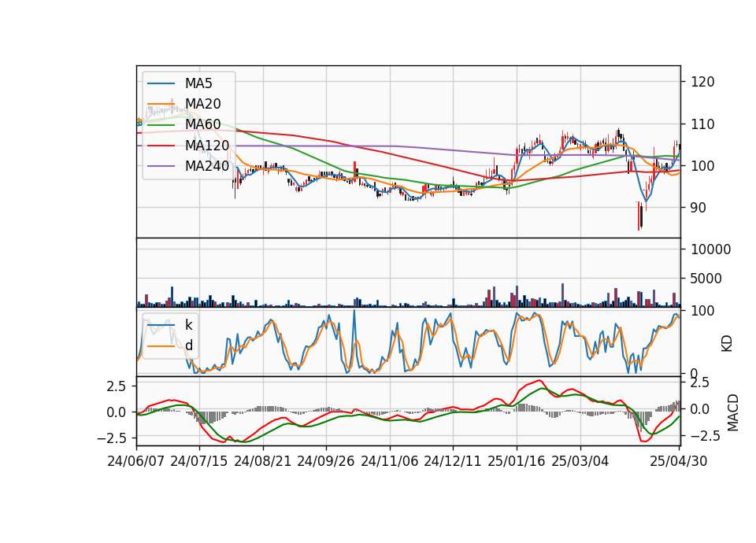The image size is (756, 543).
Task: Click the orange MA20 legend line sample
Action: pyautogui.click(x=161, y=104)
